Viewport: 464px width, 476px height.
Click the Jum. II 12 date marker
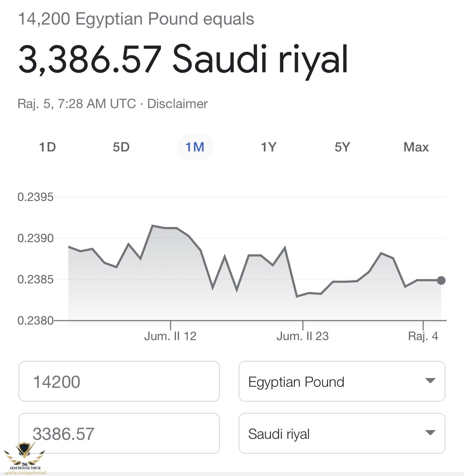[170, 336]
